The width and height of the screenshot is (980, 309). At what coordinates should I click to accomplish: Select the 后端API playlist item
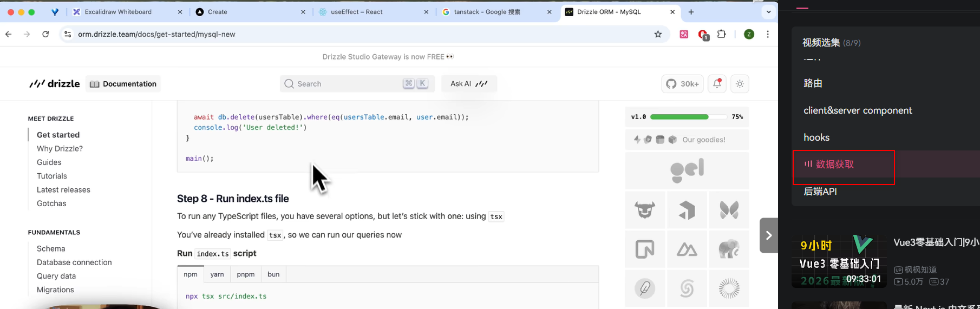(x=820, y=191)
